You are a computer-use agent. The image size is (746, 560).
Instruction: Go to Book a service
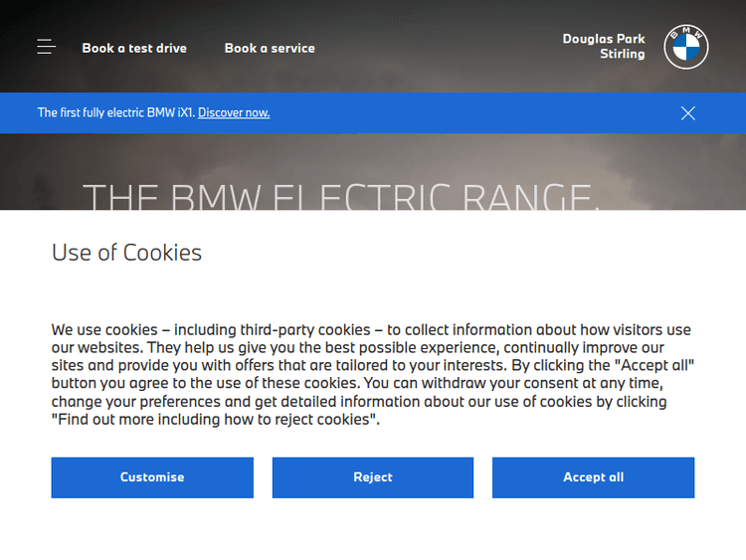click(270, 48)
